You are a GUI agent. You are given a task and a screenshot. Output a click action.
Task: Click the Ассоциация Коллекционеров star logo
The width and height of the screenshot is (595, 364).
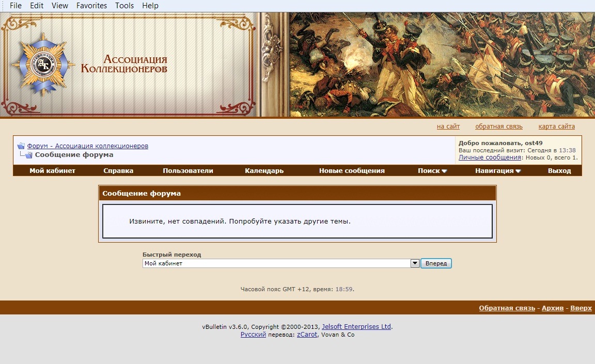point(43,65)
